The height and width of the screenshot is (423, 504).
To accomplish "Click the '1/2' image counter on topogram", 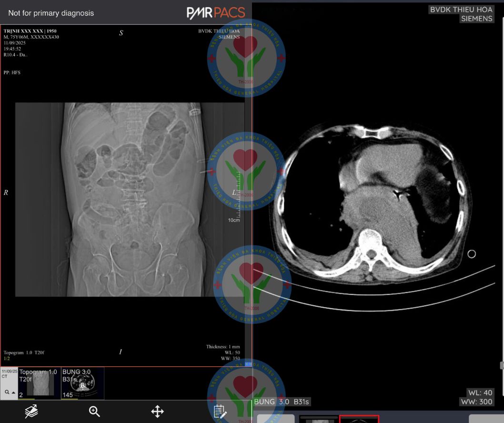I will click(7, 358).
